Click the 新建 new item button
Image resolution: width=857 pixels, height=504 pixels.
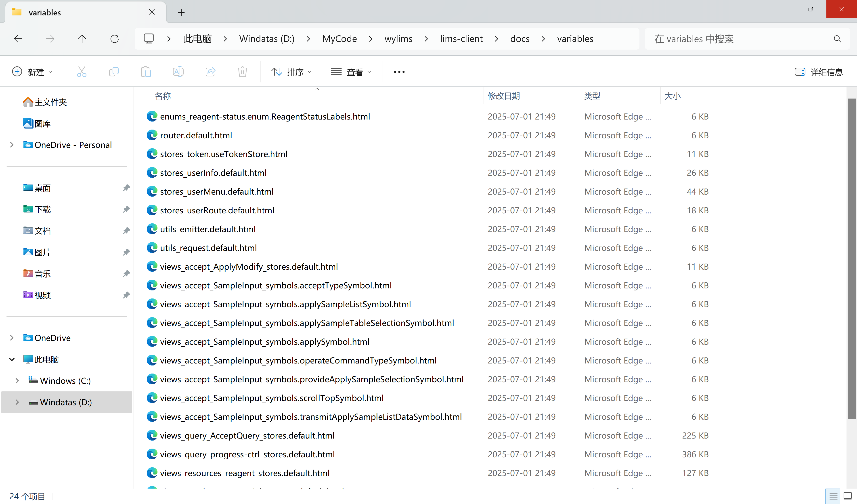pyautogui.click(x=33, y=72)
